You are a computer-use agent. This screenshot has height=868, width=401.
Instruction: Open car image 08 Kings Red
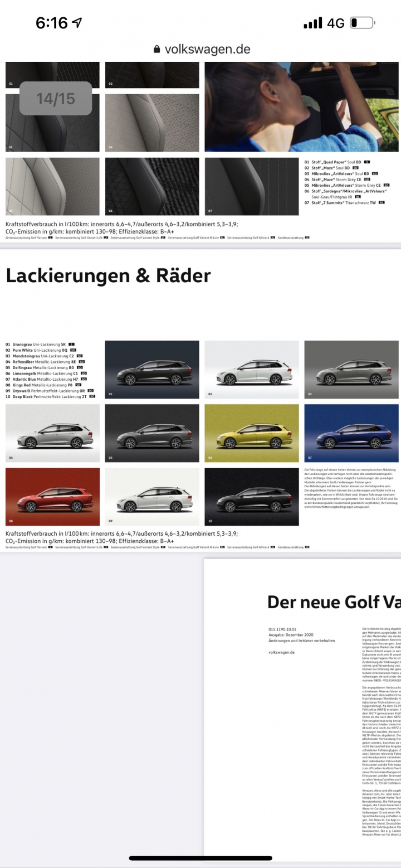coord(52,497)
